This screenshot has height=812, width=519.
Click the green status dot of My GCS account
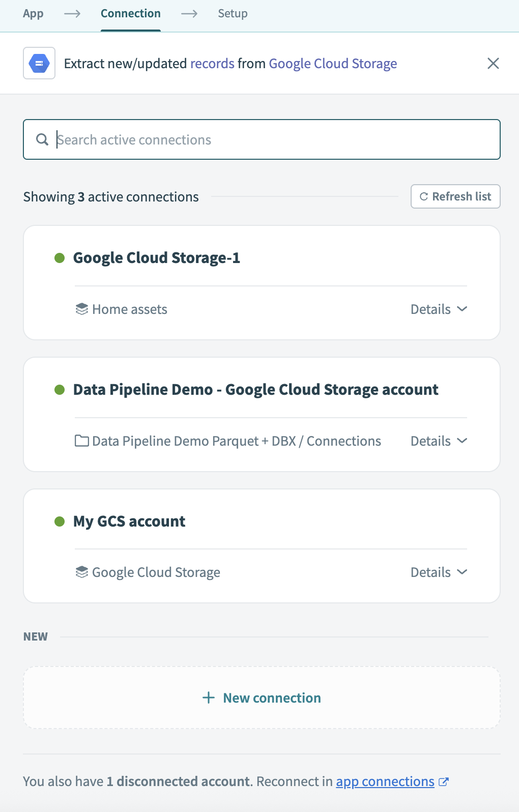60,521
